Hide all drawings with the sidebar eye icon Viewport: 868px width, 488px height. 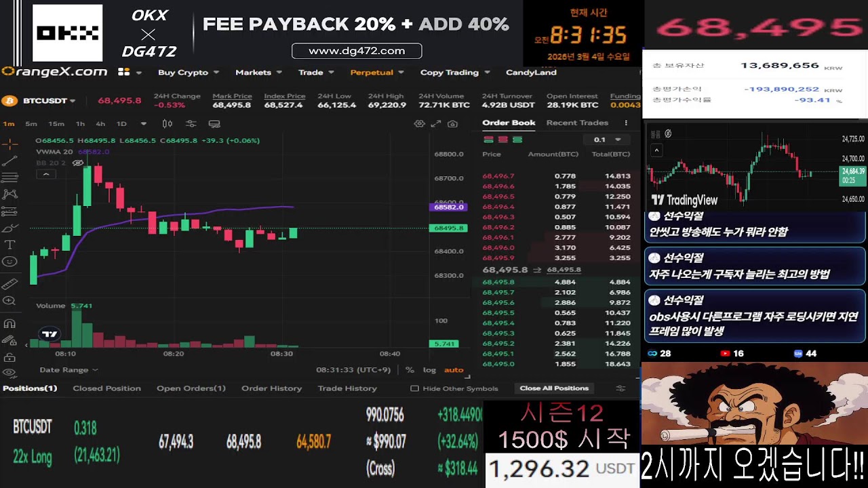[x=9, y=373]
